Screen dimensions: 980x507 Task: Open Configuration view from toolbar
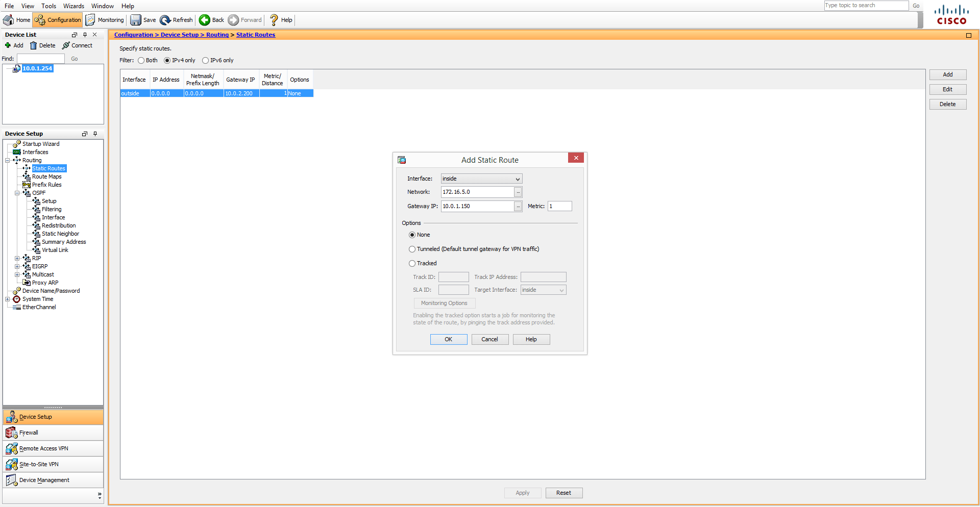(58, 20)
